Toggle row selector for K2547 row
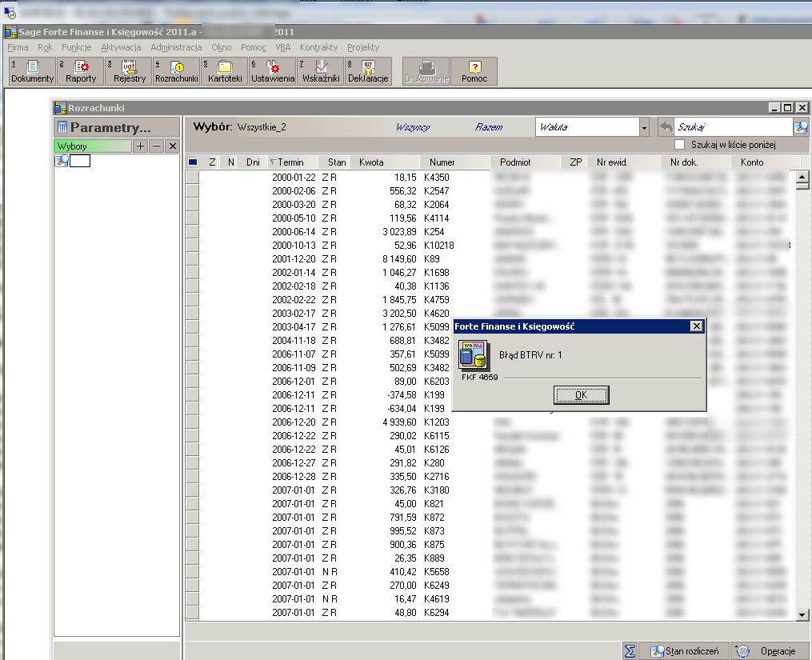The image size is (812, 660). point(192,190)
